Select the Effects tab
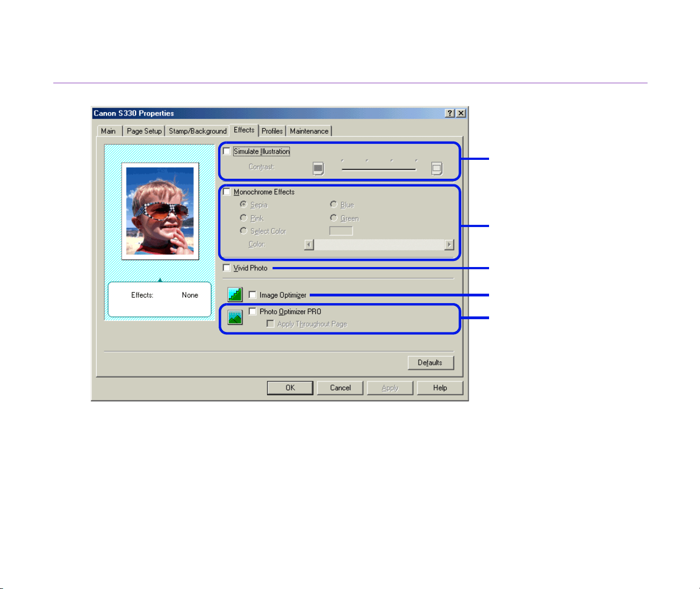700x589 pixels. [x=244, y=130]
